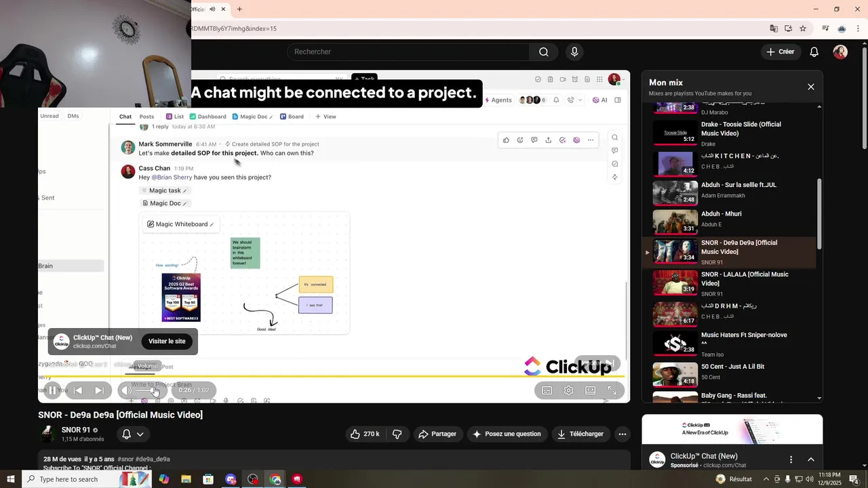Click the yellow video progress bar
The width and height of the screenshot is (868, 488).
tap(332, 375)
